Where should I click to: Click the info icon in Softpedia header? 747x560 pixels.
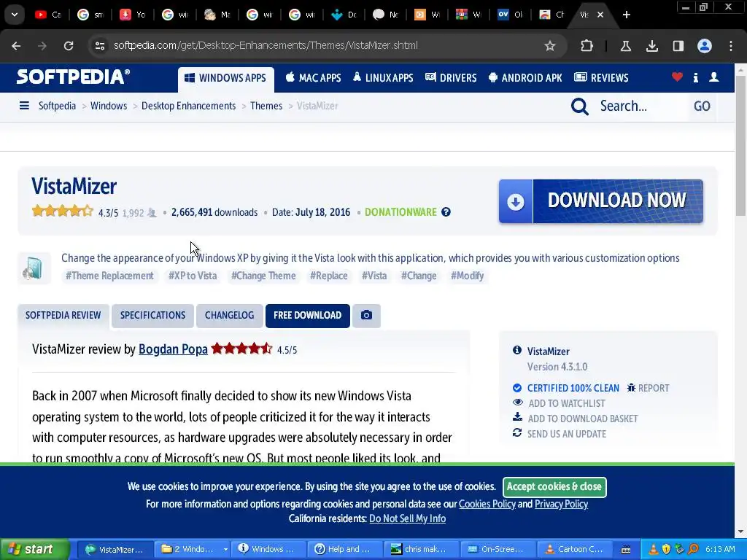[x=695, y=77]
